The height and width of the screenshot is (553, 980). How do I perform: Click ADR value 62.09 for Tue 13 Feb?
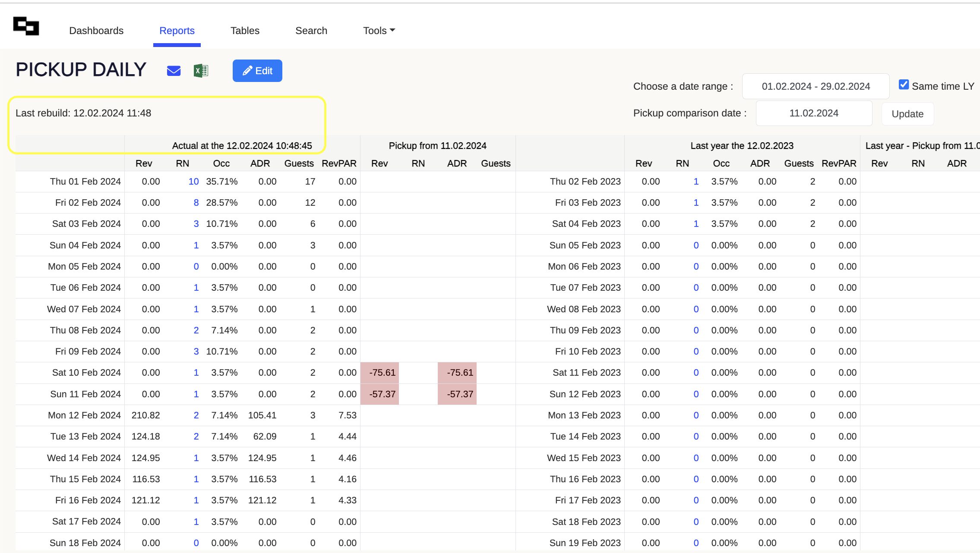265,437
